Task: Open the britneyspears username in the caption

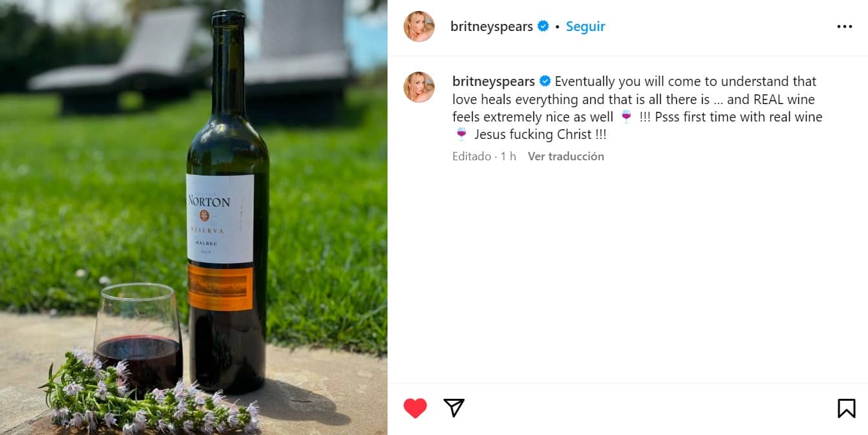Action: [x=493, y=81]
